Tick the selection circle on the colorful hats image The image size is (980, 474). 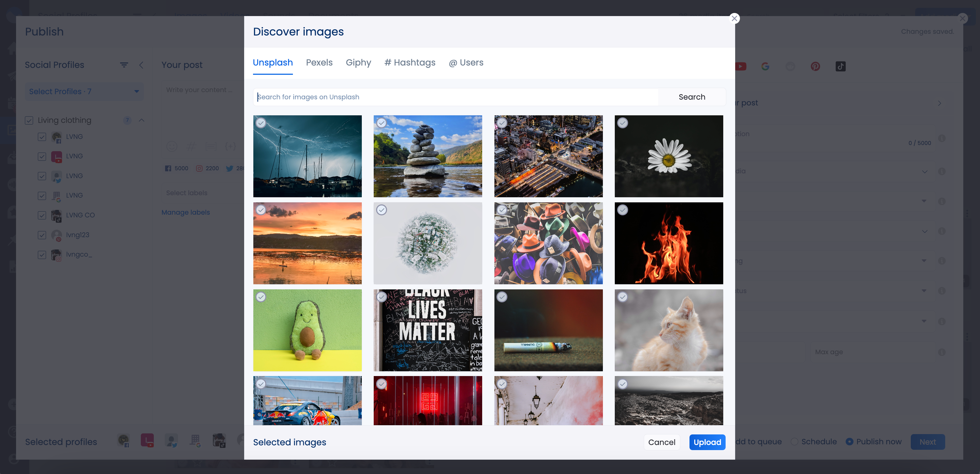[502, 210]
